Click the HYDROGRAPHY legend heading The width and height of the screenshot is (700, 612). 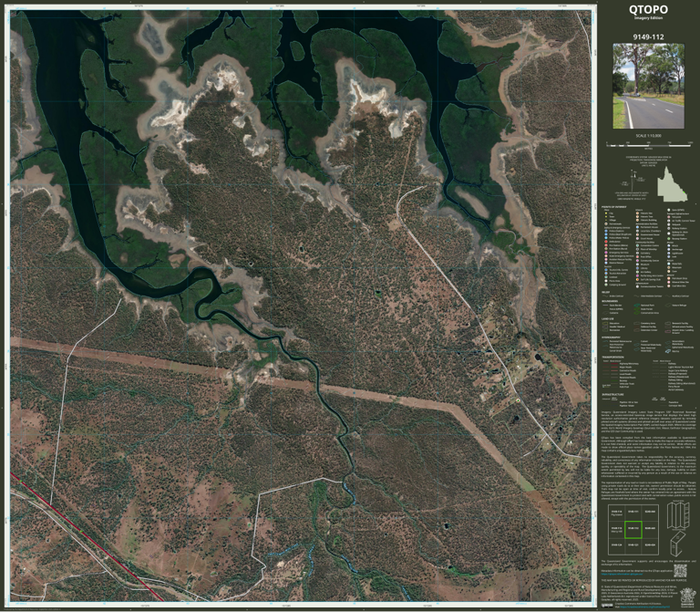(611, 337)
